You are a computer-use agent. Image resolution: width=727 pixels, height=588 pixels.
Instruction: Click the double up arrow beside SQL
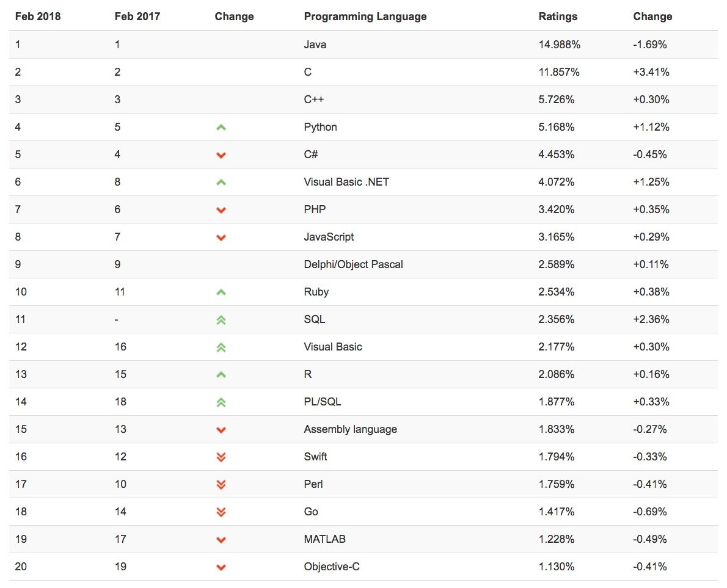pos(221,320)
